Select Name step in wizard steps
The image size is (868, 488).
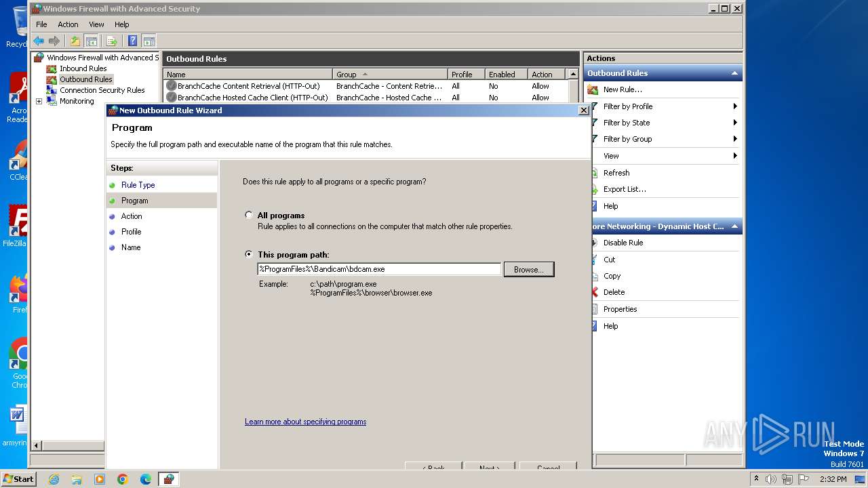(x=131, y=247)
